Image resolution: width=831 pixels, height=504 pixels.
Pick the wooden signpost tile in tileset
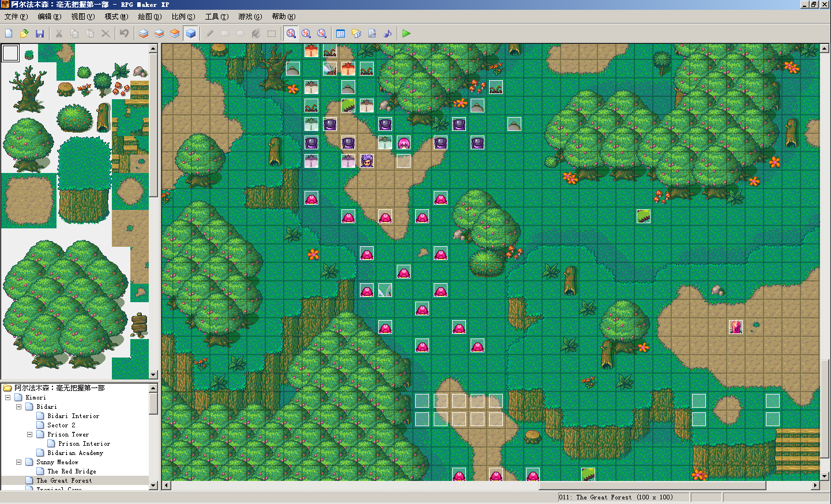coord(140,325)
